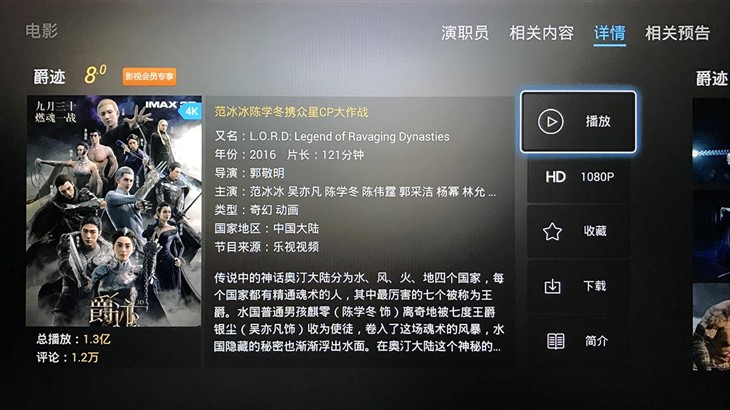Change the 1080P resolution setting
The height and width of the screenshot is (410, 730).
tap(597, 177)
